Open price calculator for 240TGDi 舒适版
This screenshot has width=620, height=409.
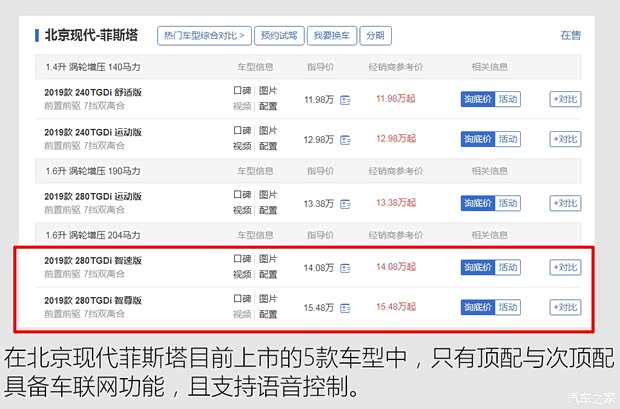345,100
